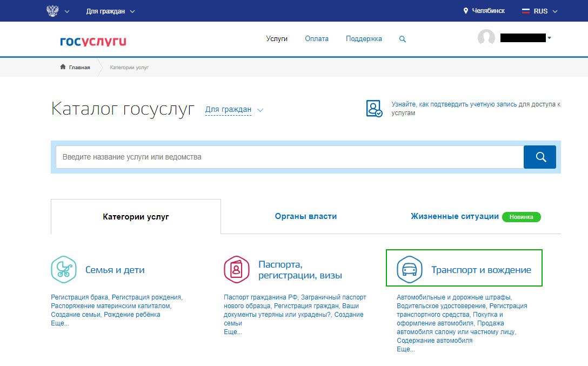Open the 'Транспорт и вождение' category
Viewport: 588px width, 366px height.
point(481,270)
